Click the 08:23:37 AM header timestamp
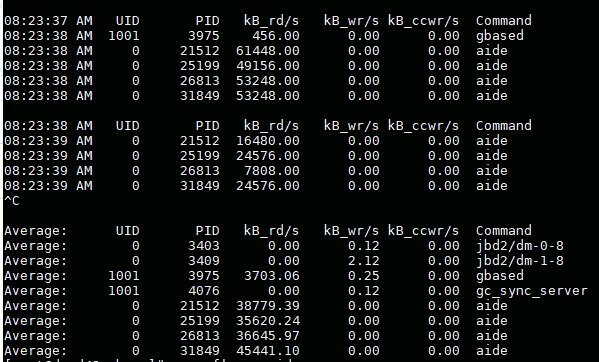 tap(48, 21)
